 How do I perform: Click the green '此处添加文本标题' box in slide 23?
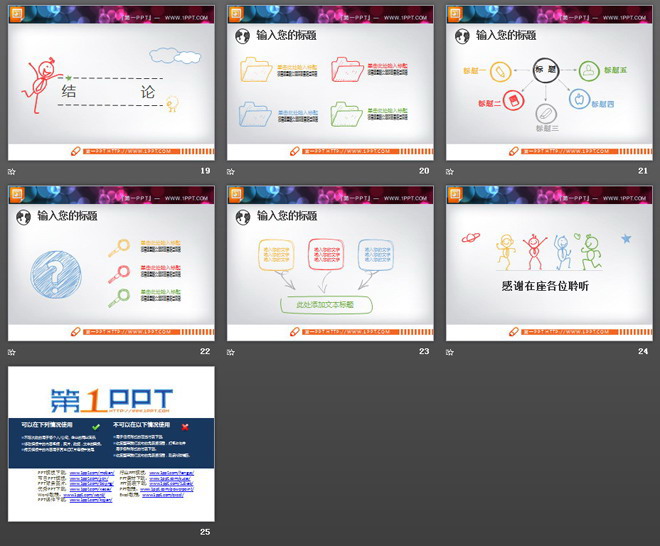click(326, 305)
